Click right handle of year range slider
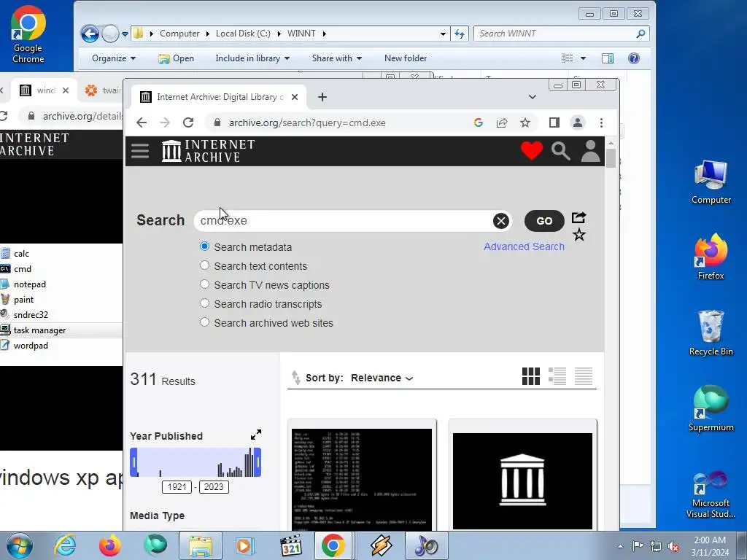Screen dimensions: 747x560 point(258,462)
